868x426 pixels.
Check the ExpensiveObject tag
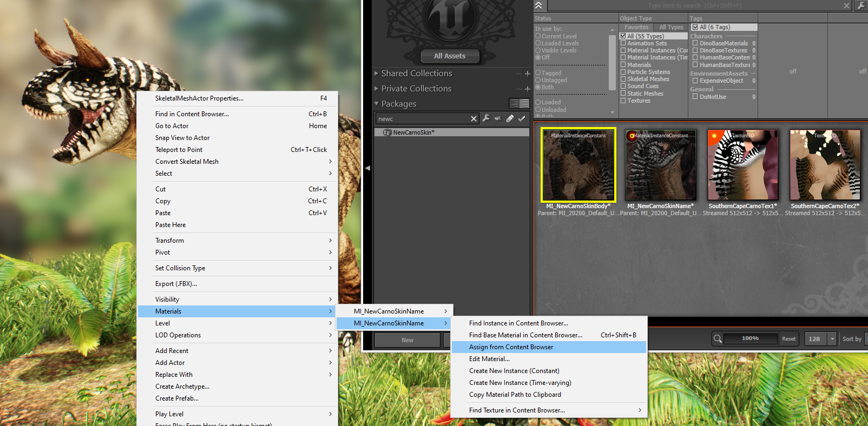point(695,81)
